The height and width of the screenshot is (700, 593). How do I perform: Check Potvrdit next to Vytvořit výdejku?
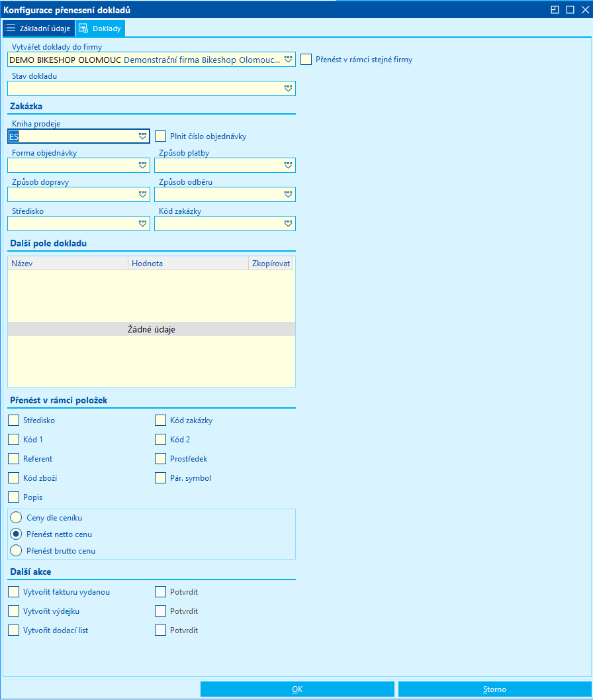[161, 611]
